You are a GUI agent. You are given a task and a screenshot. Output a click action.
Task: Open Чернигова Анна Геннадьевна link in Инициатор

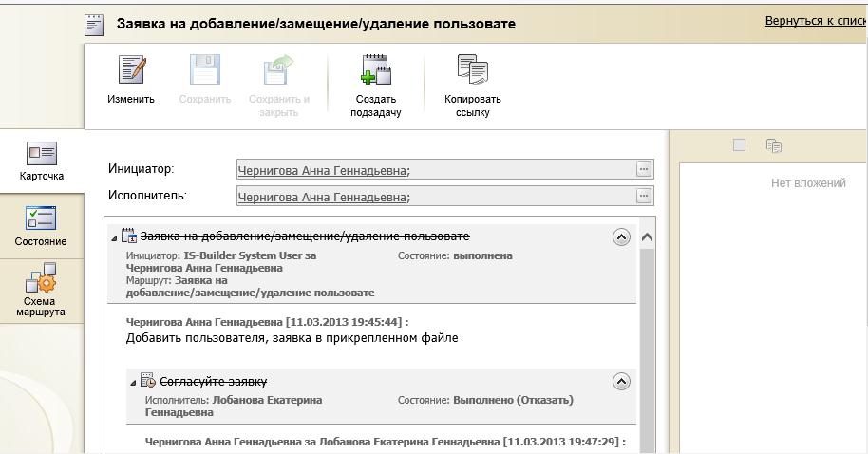coord(321,171)
